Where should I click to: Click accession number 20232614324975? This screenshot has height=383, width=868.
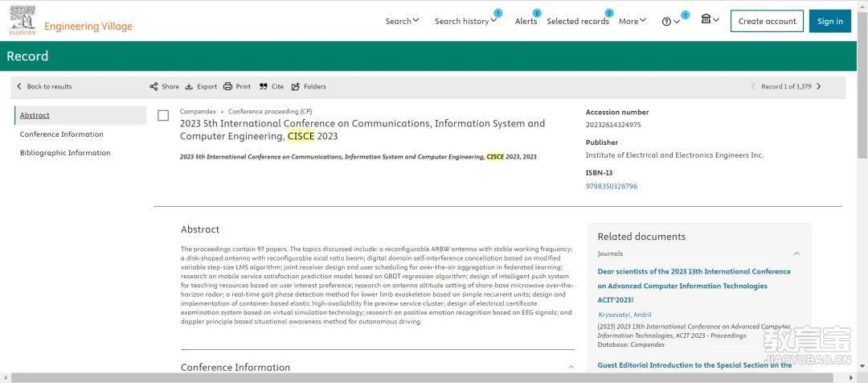point(613,125)
